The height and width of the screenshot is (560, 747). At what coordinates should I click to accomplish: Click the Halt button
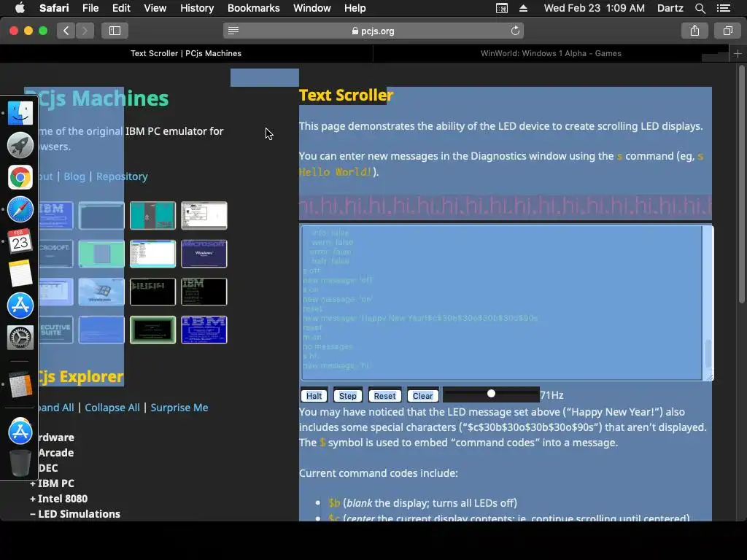[x=314, y=396]
